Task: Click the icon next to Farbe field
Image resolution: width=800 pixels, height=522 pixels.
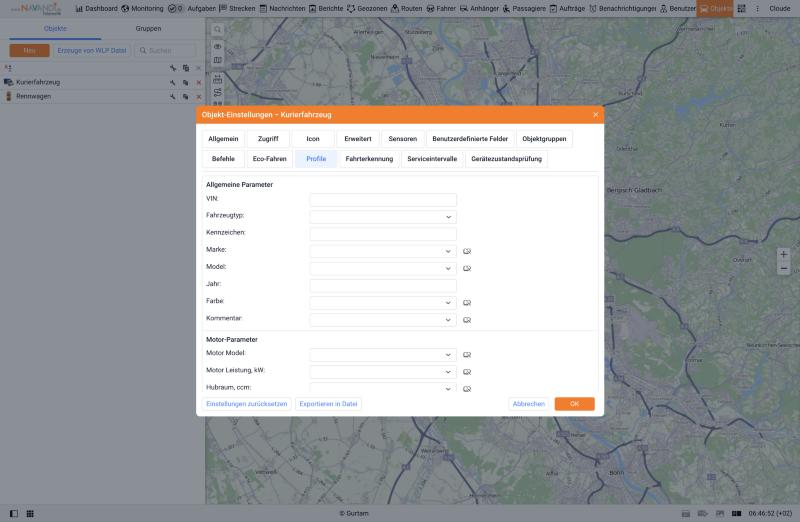Action: click(467, 303)
